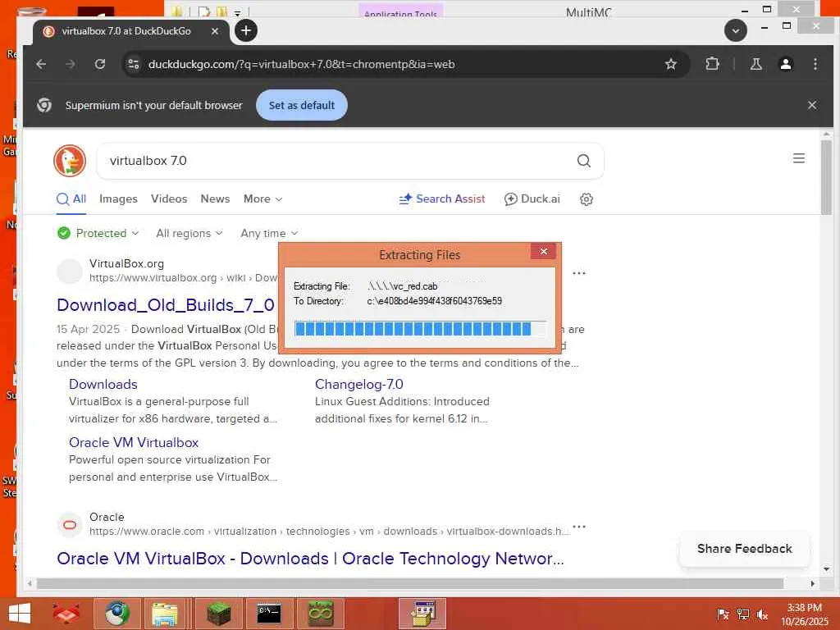Open the Oracle VM Virtualbox sitelink

pyautogui.click(x=134, y=442)
